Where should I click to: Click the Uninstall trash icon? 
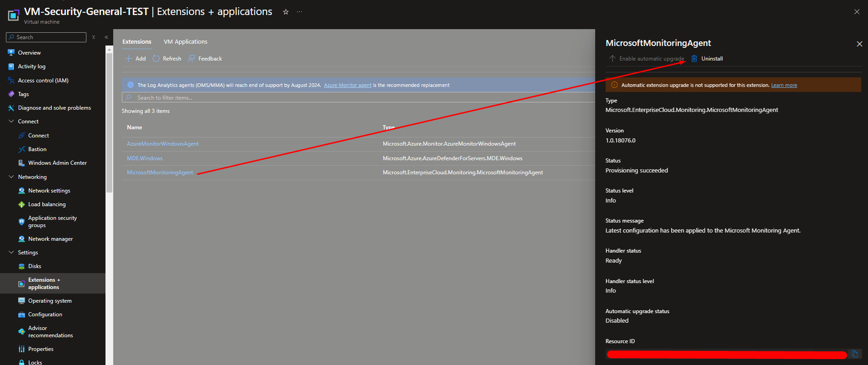pos(694,59)
